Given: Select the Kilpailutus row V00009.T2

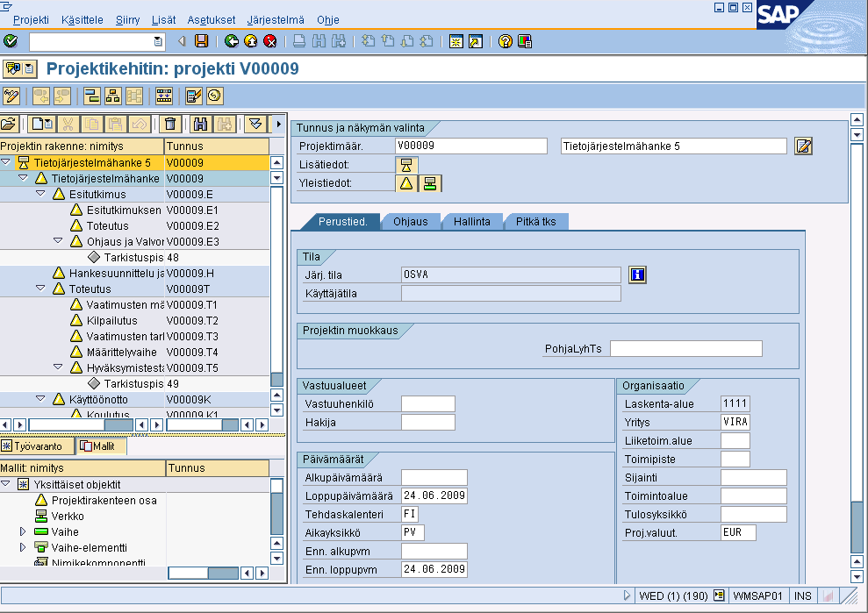Looking at the screenshot, I should 134,320.
